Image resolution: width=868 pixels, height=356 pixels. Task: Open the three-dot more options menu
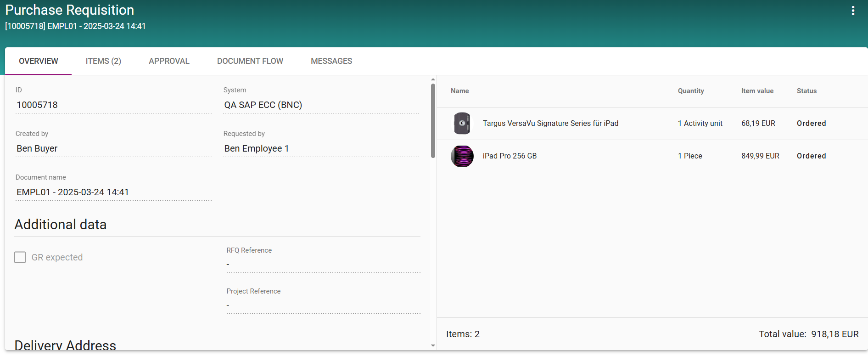pyautogui.click(x=853, y=11)
